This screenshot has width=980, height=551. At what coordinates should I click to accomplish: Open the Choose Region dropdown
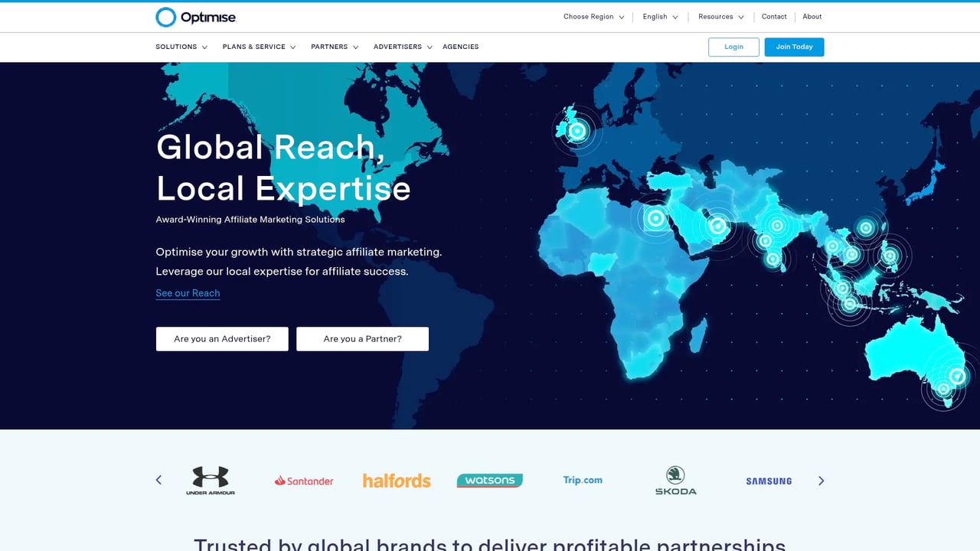pos(593,16)
